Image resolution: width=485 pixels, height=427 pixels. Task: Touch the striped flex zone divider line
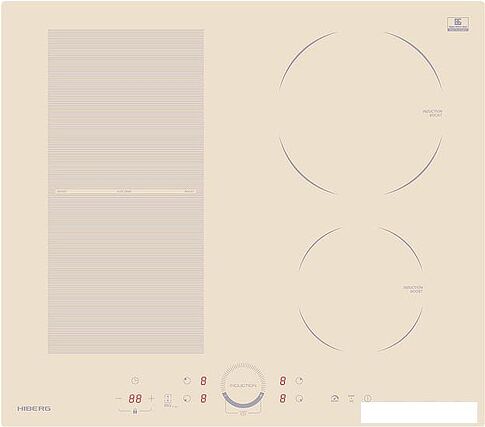click(126, 191)
